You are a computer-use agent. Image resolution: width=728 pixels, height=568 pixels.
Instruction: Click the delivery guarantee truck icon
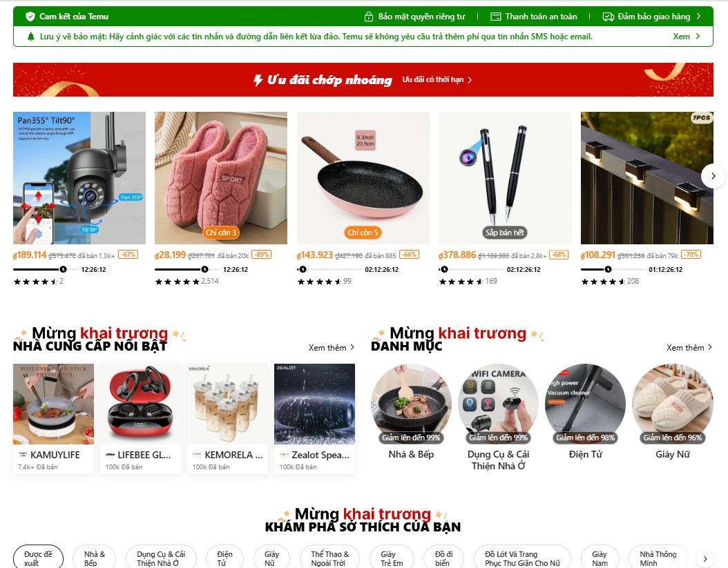point(609,17)
